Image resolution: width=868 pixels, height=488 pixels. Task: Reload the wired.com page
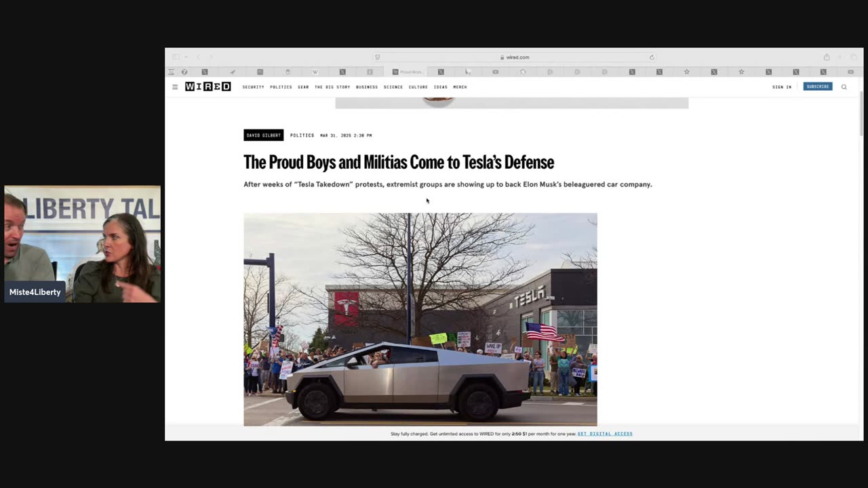(x=652, y=57)
